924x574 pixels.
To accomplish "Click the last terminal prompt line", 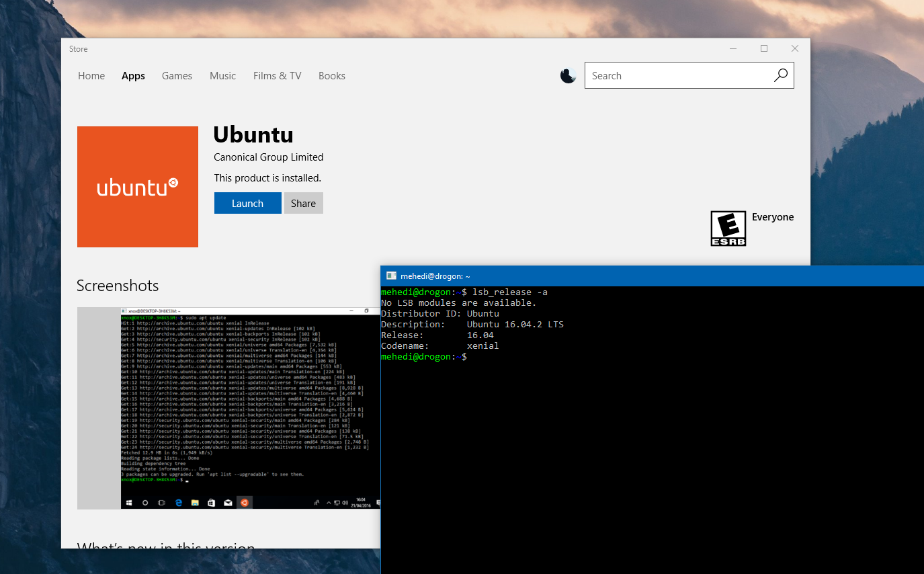I will point(424,356).
